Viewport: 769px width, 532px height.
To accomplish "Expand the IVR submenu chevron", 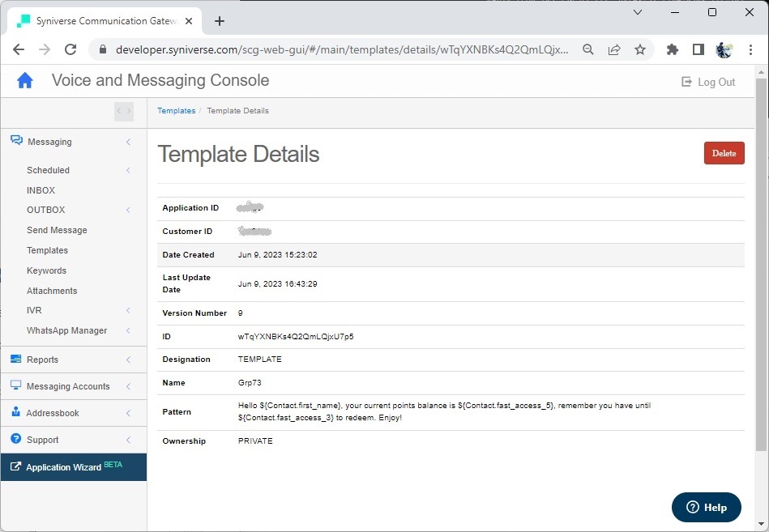I will (129, 311).
